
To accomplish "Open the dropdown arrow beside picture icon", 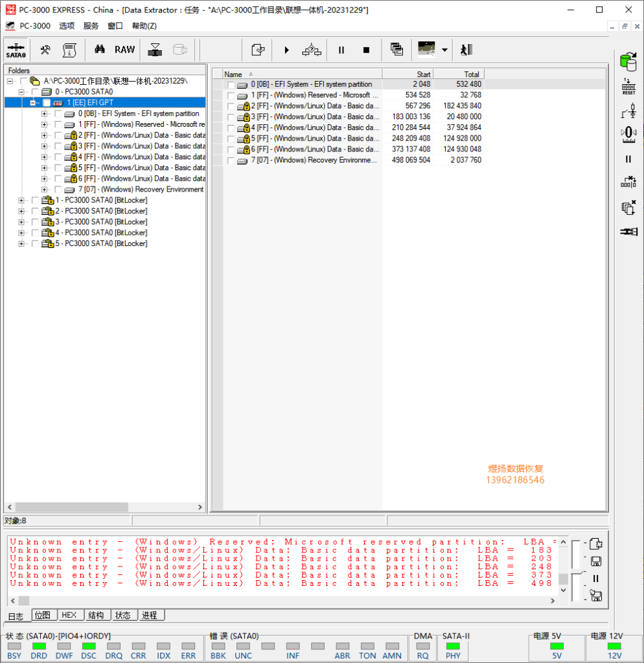I will coord(444,50).
